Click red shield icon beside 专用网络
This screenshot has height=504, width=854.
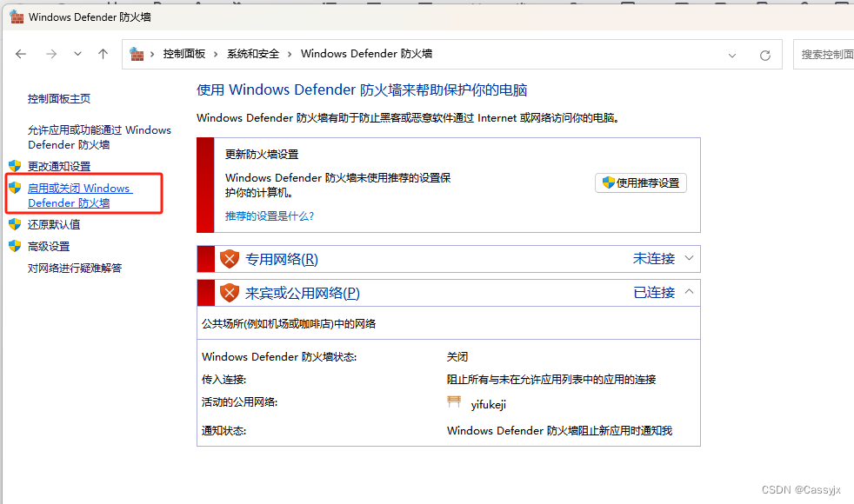pos(230,259)
